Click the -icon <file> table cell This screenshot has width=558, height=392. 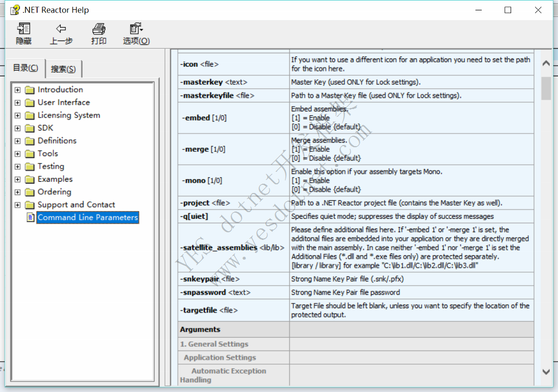point(233,64)
